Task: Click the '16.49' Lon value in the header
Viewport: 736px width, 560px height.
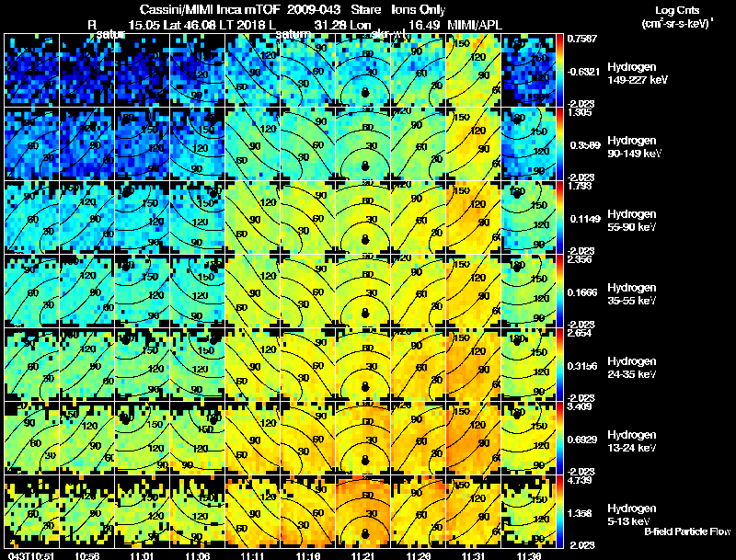Action: pyautogui.click(x=424, y=26)
